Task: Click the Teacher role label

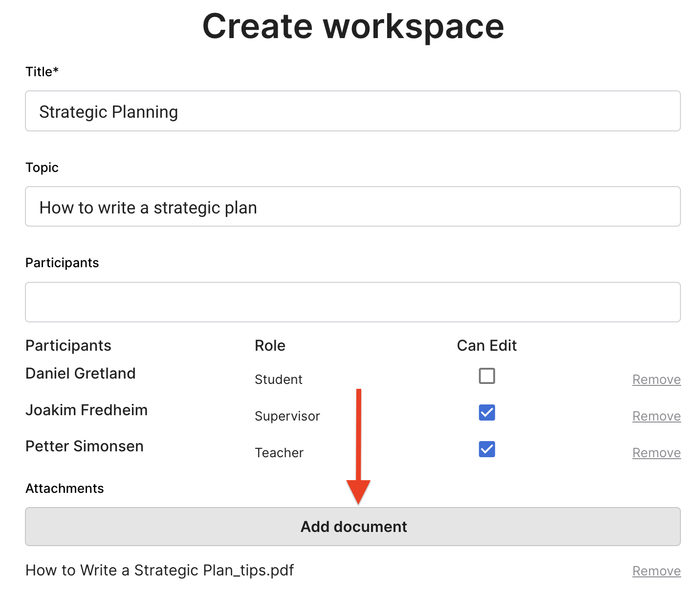Action: click(279, 453)
